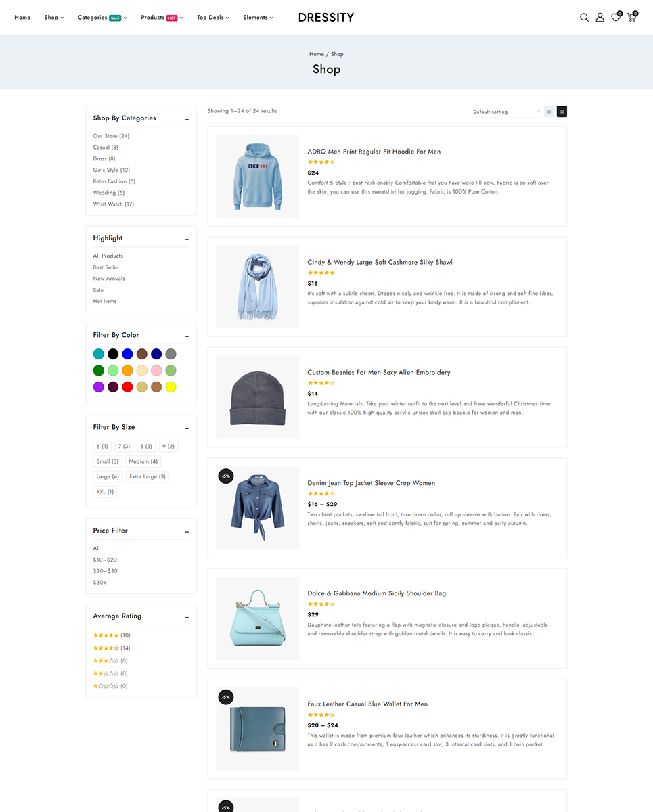Open the Default sorting dropdown
The height and width of the screenshot is (812, 653).
pos(506,112)
